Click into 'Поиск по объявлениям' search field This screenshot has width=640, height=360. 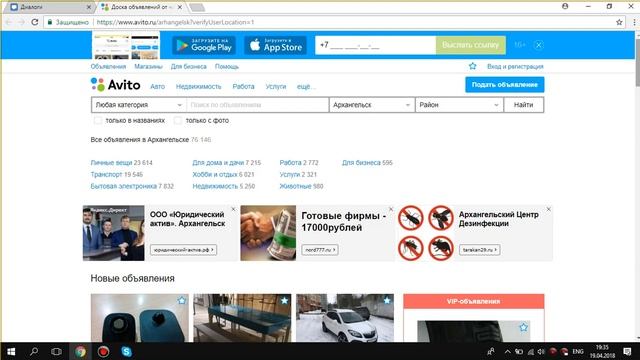click(258, 105)
